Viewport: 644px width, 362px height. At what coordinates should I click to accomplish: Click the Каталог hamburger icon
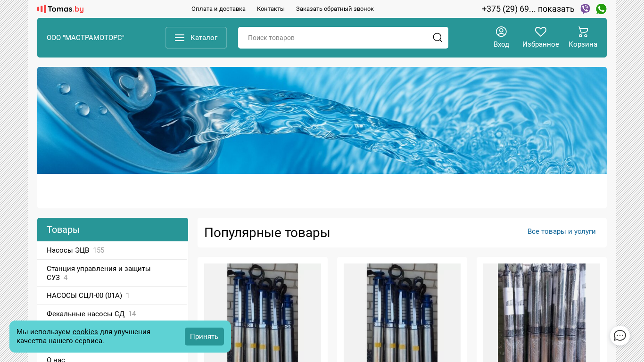tap(180, 38)
